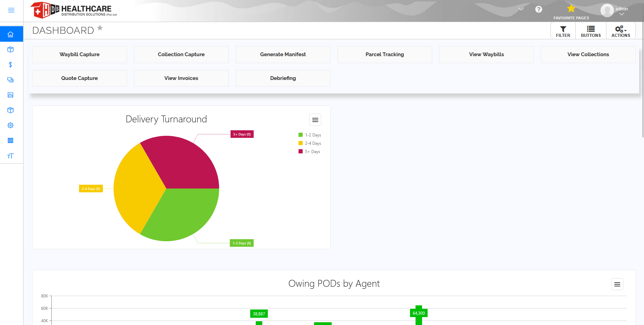
Task: Open the settings gear icon in sidebar
Action: point(11,125)
